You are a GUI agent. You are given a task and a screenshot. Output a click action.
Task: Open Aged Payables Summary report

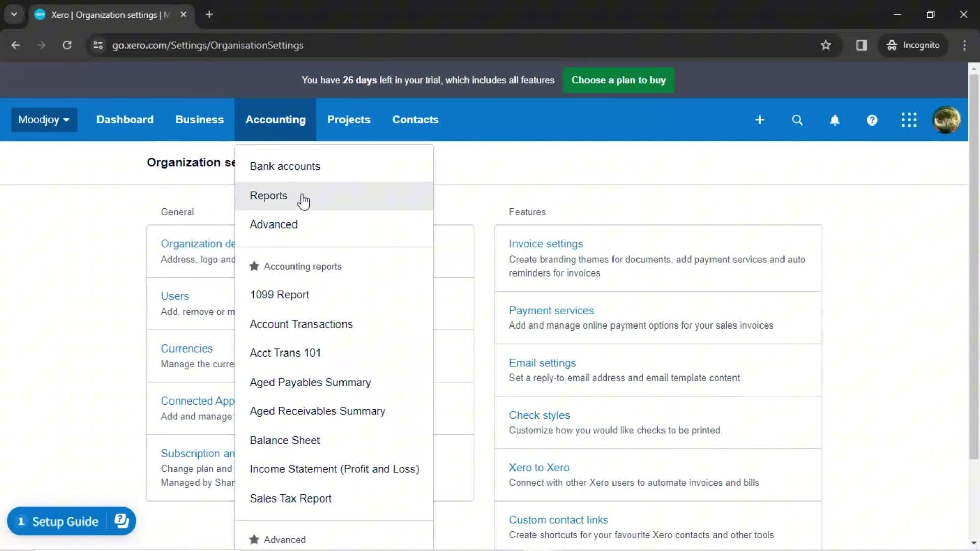(x=334, y=383)
